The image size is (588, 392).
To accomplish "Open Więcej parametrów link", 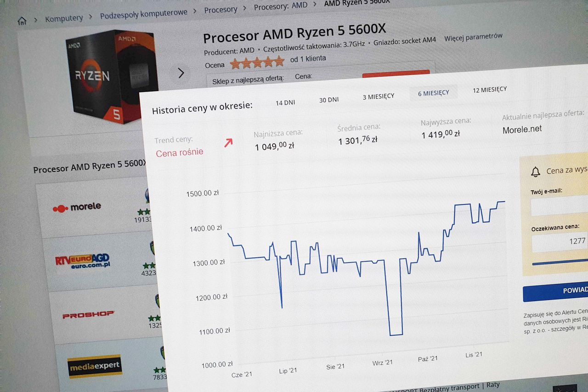I will pos(473,37).
